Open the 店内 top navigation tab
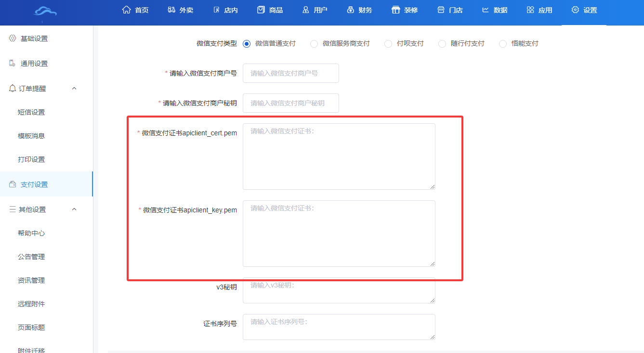Image resolution: width=644 pixels, height=353 pixels. click(225, 10)
